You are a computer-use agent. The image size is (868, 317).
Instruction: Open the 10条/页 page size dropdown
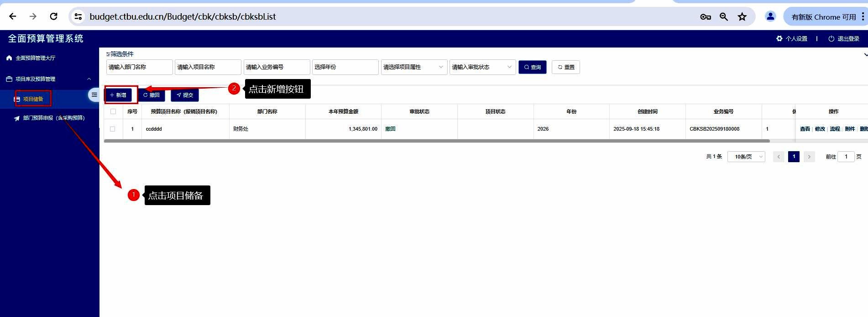[746, 157]
